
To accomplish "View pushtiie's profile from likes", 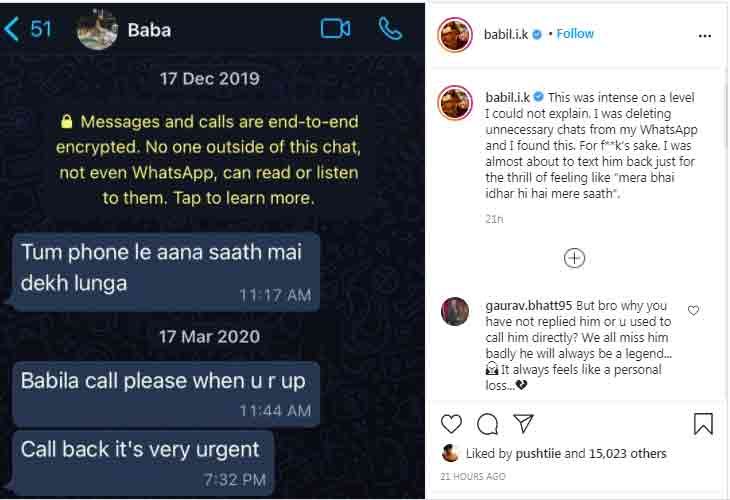I will point(538,453).
